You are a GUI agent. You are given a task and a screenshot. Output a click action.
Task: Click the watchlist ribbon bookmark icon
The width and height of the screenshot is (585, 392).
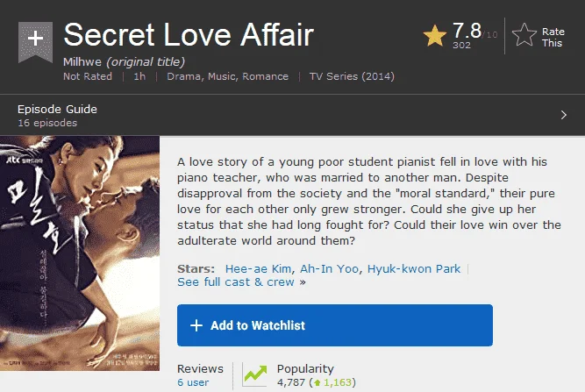click(35, 42)
